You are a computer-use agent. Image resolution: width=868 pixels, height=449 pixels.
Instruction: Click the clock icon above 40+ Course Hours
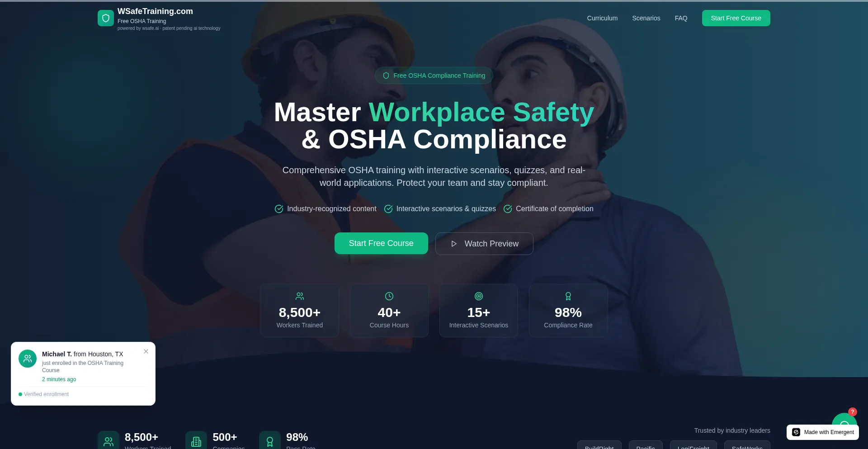coord(389,296)
